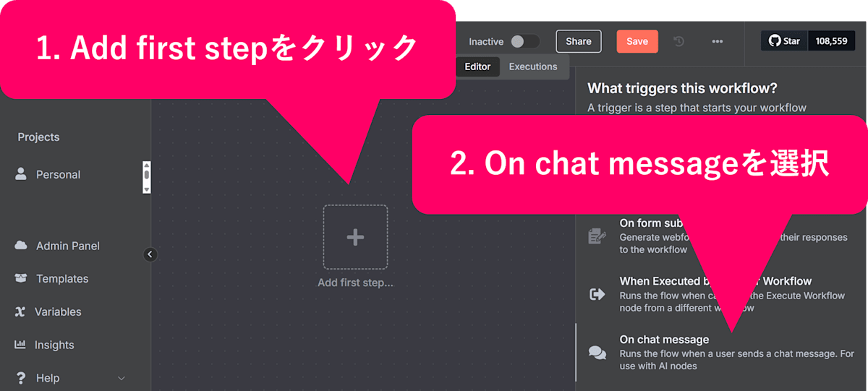Click the Insights bar chart icon
The height and width of the screenshot is (391, 868).
pos(20,345)
